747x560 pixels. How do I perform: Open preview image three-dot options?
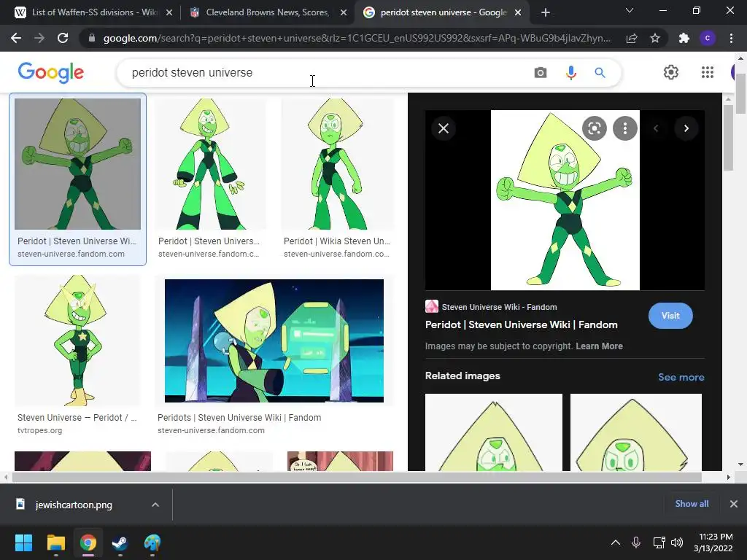[x=625, y=128]
